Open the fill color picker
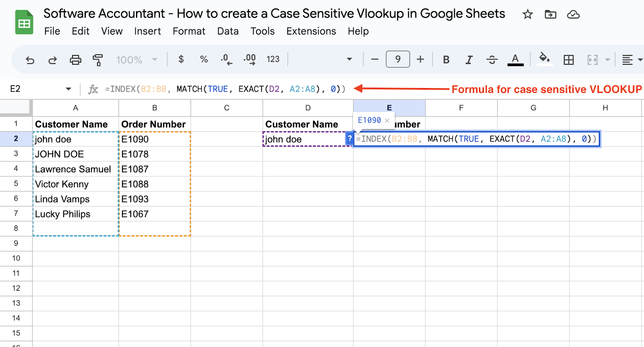The image size is (644, 347). click(x=545, y=59)
